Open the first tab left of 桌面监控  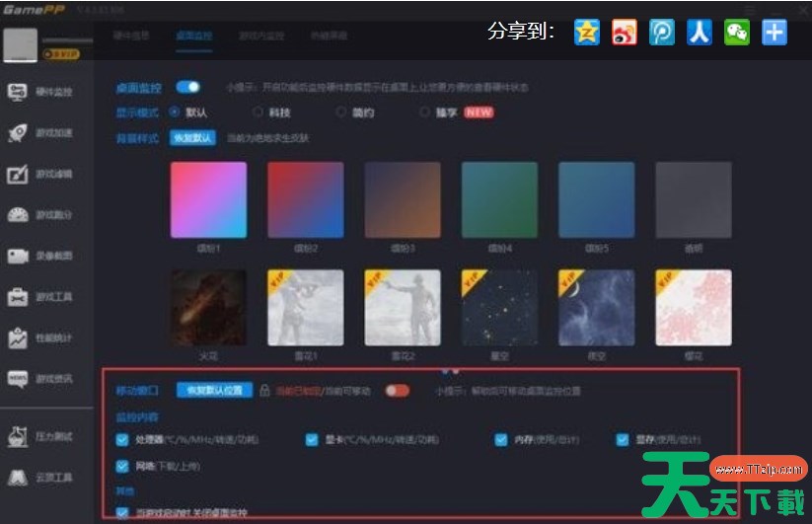click(131, 36)
